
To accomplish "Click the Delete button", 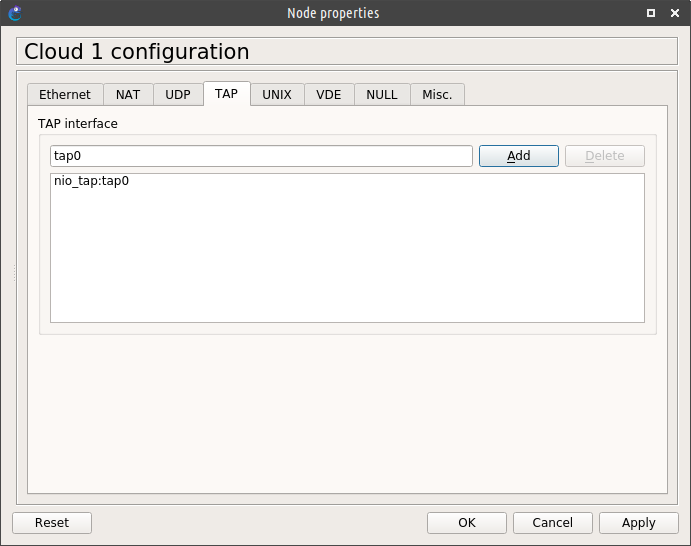I will coord(604,156).
